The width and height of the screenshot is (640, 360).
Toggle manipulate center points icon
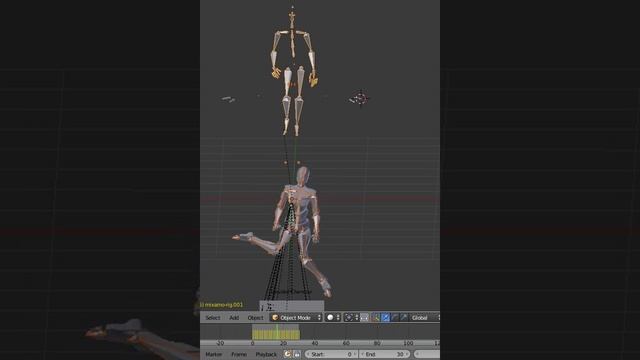pyautogui.click(x=364, y=318)
